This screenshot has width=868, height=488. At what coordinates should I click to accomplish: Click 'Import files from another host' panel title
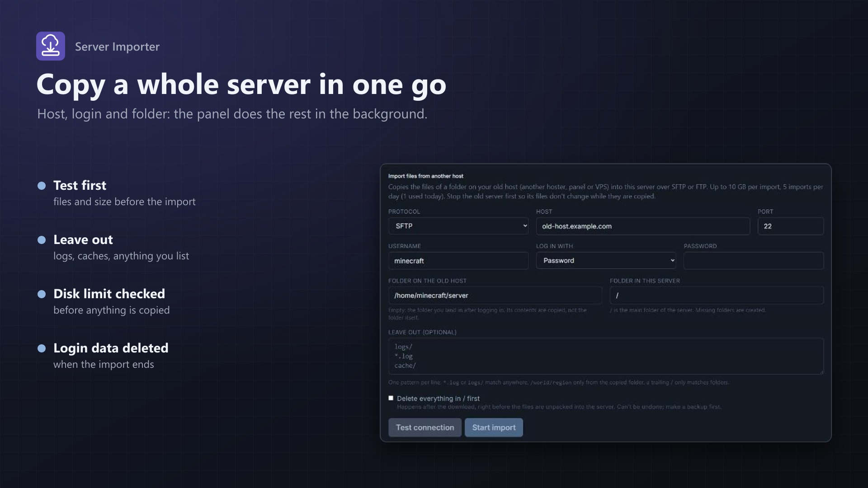[425, 176]
